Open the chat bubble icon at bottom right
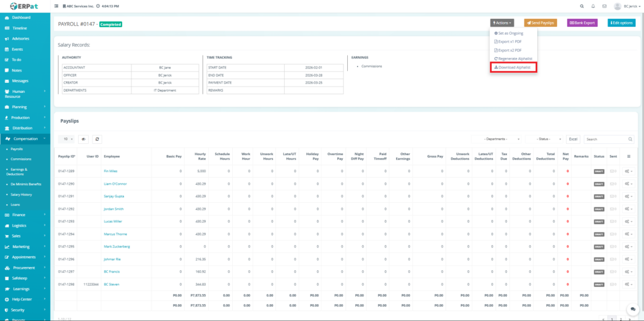 click(x=631, y=309)
